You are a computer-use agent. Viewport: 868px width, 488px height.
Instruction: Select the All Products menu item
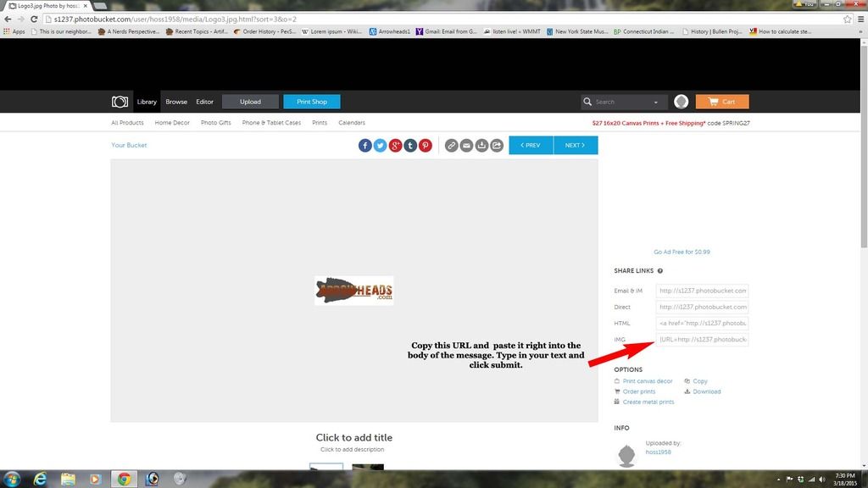(x=127, y=123)
